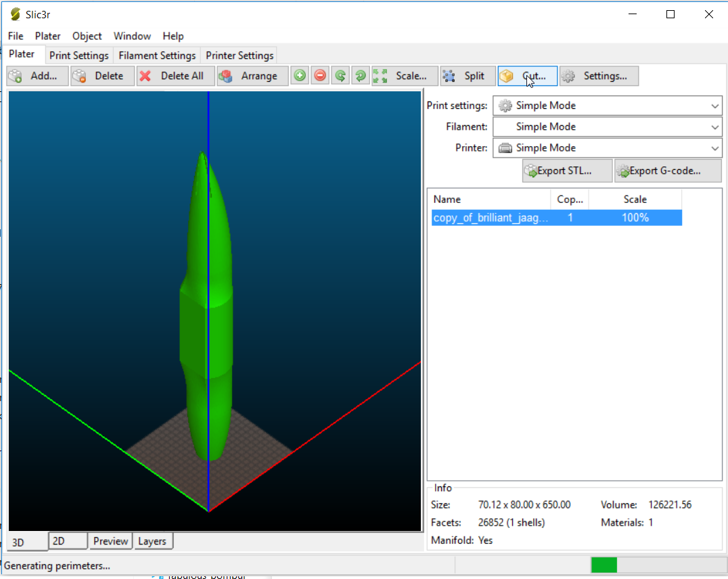This screenshot has width=728, height=579.
Task: Close the Slic3r window
Action: click(x=709, y=14)
